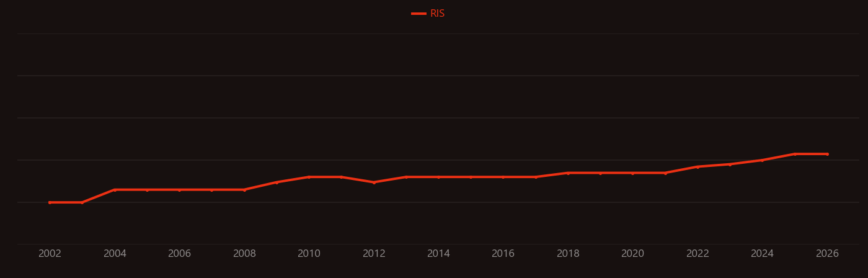Screen dimensions: 868x278
Task: Click the 2024 x-axis label
Action: (762, 254)
